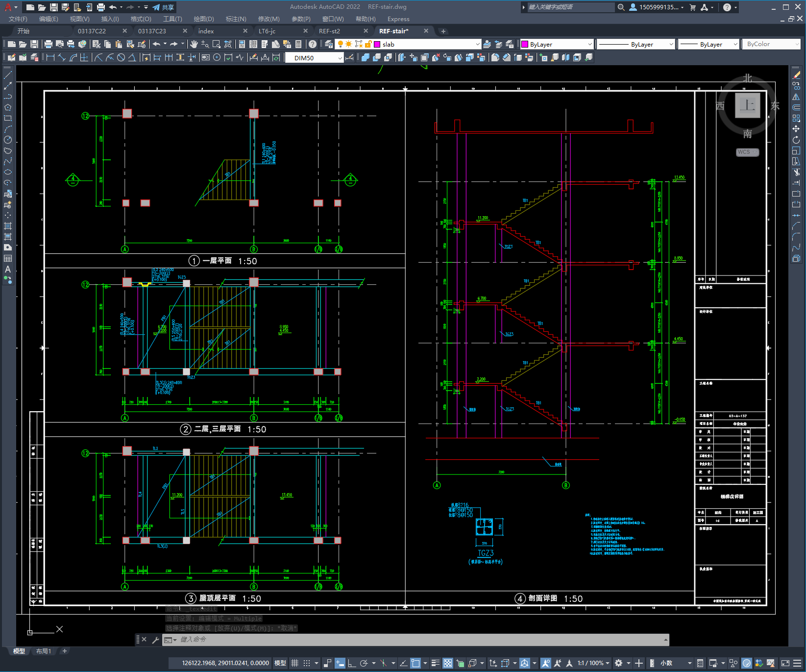Click the Solid Union icon
The height and width of the screenshot is (672, 806).
(x=366, y=57)
